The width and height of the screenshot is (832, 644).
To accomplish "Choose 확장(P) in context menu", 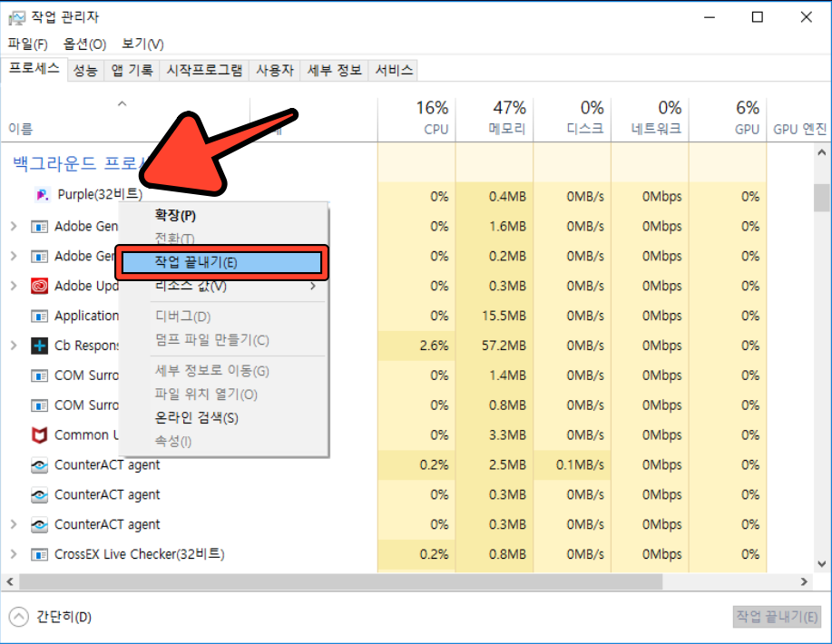I will pyautogui.click(x=223, y=215).
